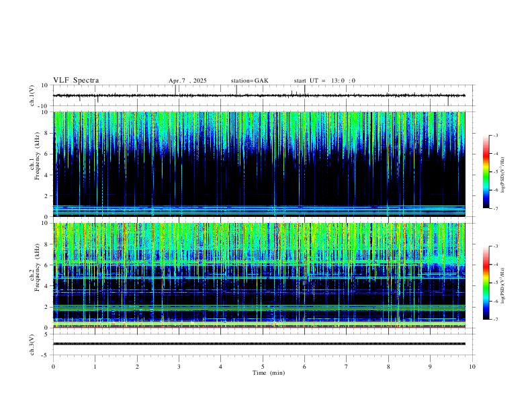Click the '-3' label on upper colorbar
This screenshot has height=411, width=532.
pyautogui.click(x=496, y=135)
